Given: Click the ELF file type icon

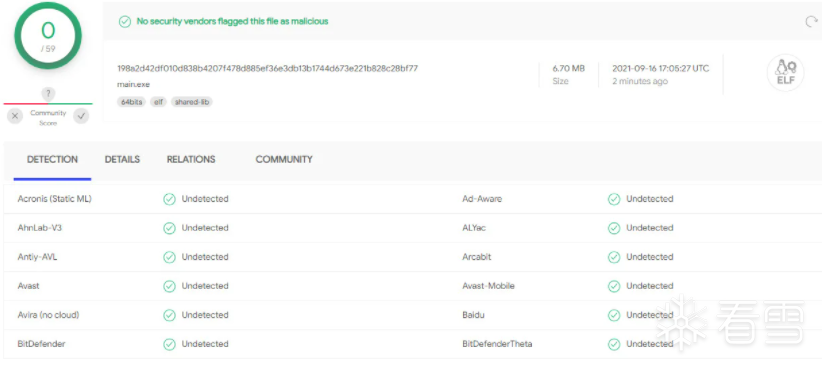Looking at the screenshot, I should tap(785, 73).
